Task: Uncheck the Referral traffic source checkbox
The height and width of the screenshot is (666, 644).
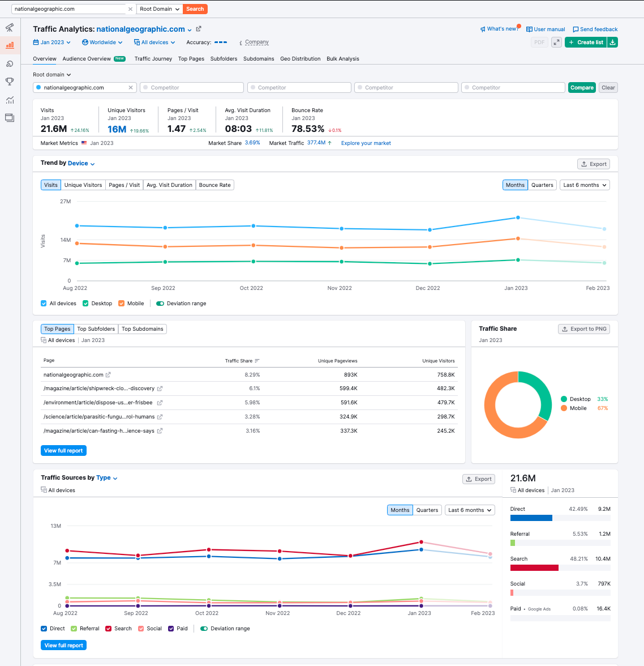Action: (74, 629)
